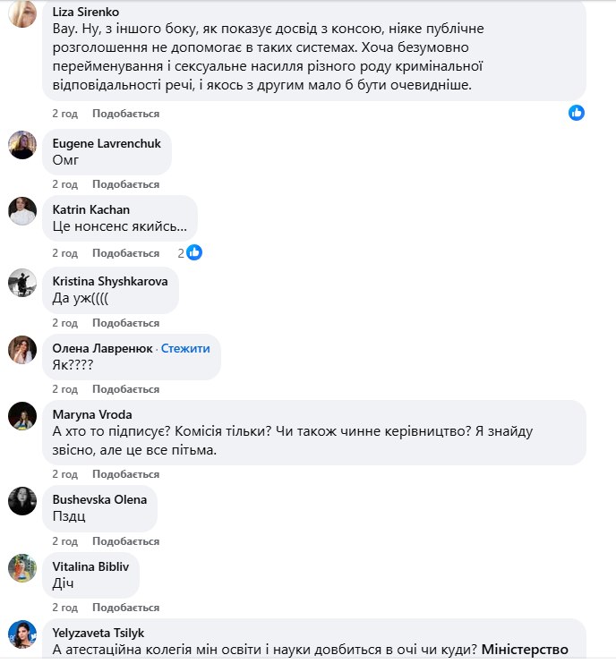The height and width of the screenshot is (672, 616).
Task: Open the timestamp under Katrin Kachan's comment
Action: [64, 252]
